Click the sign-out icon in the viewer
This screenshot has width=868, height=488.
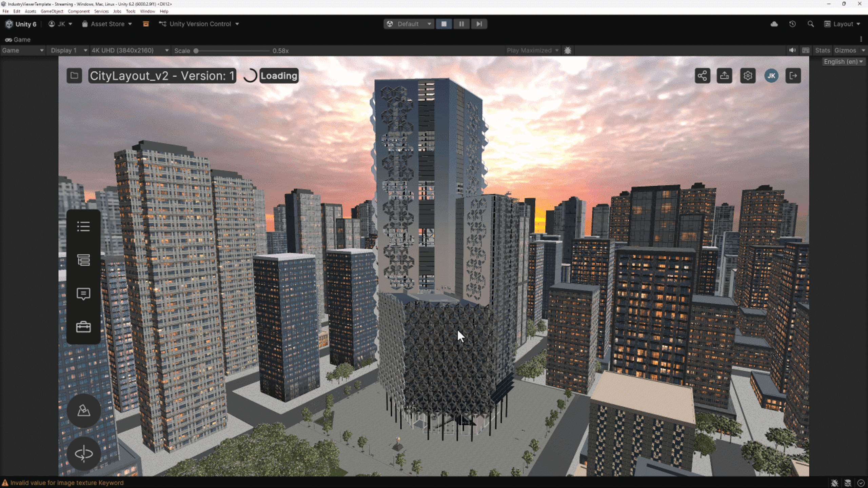tap(793, 76)
